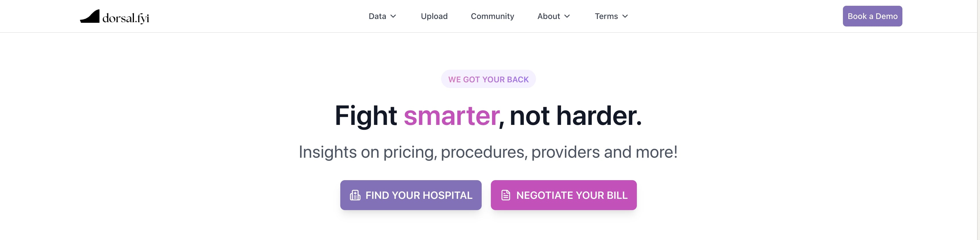The height and width of the screenshot is (240, 980).
Task: Click the dorsal.fyi wordmark text
Action: coord(126,18)
